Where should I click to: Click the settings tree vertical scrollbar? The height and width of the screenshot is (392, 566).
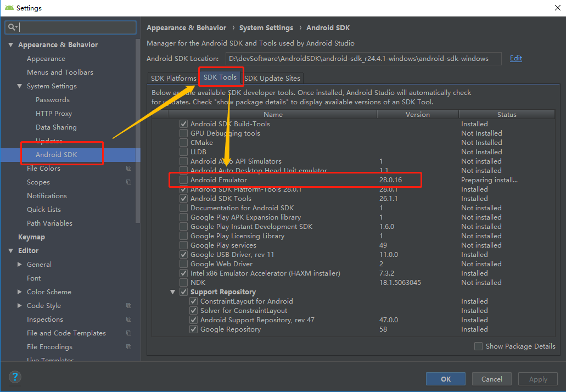tap(138, 131)
